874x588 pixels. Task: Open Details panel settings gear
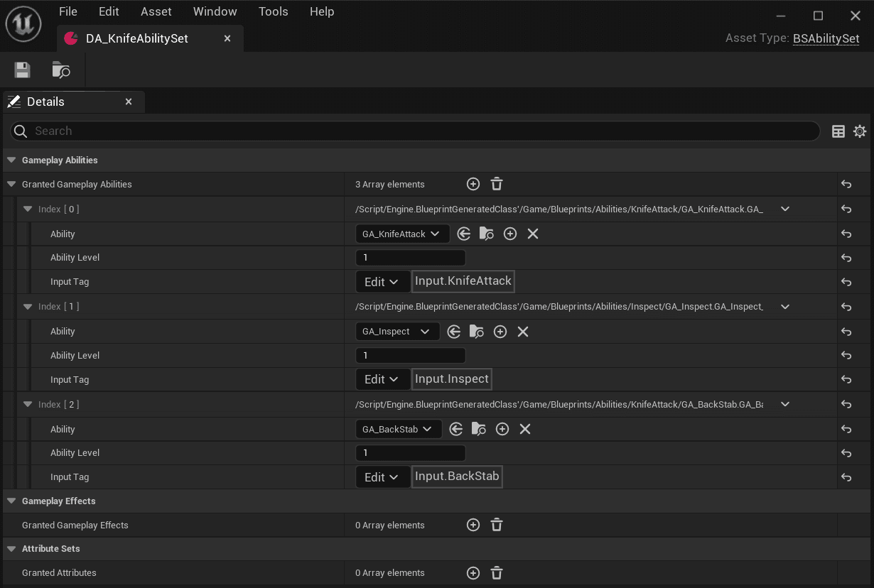860,131
